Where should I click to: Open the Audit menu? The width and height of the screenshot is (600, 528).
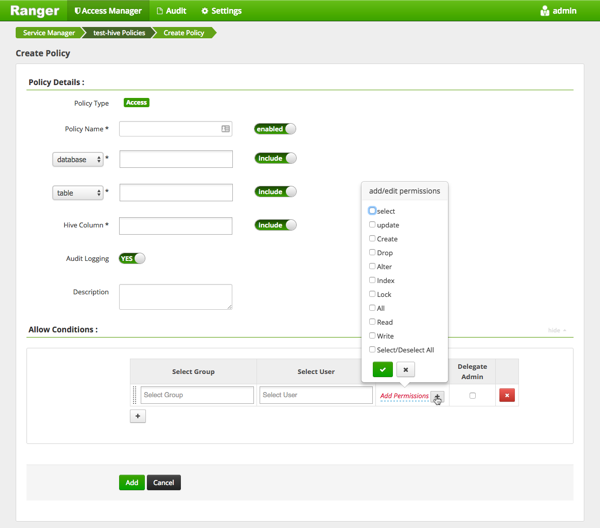pos(171,11)
